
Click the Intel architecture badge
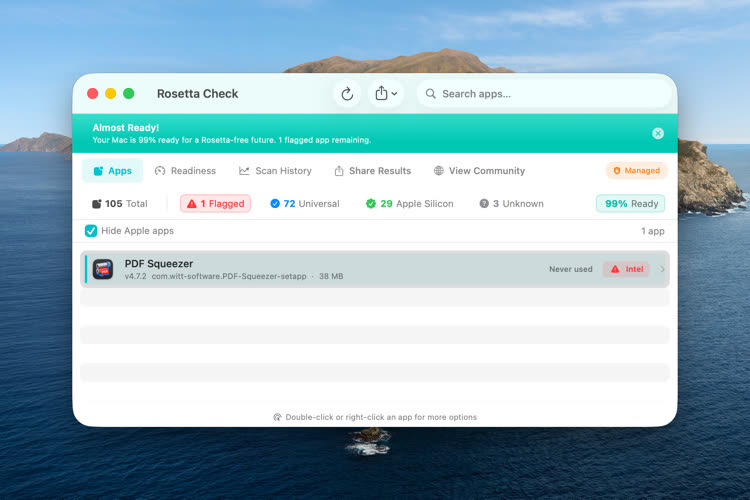click(627, 269)
